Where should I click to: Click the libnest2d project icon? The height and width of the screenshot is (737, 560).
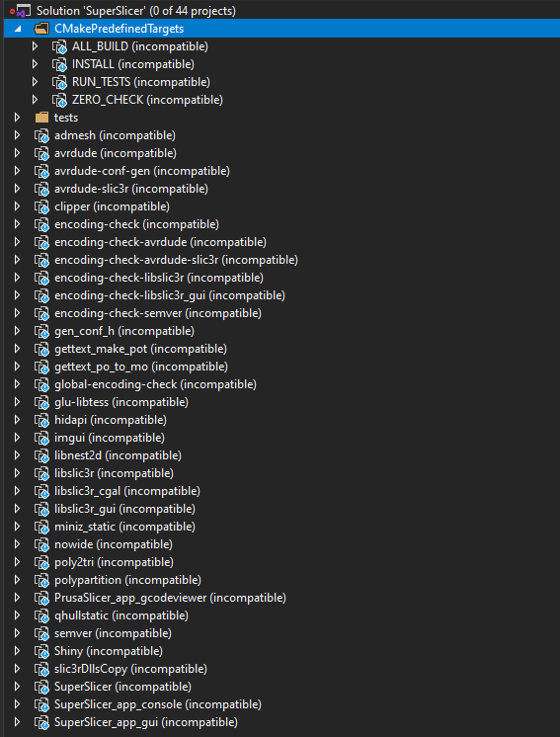click(41, 455)
